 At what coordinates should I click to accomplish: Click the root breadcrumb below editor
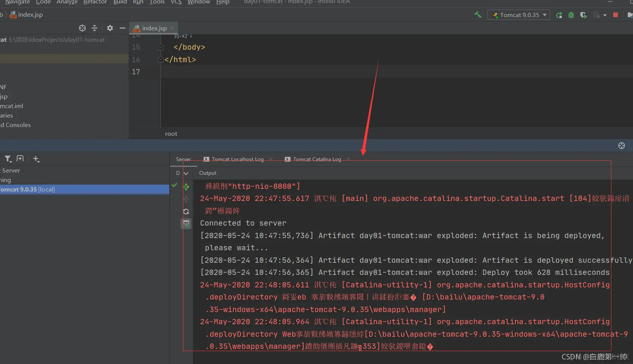[171, 134]
